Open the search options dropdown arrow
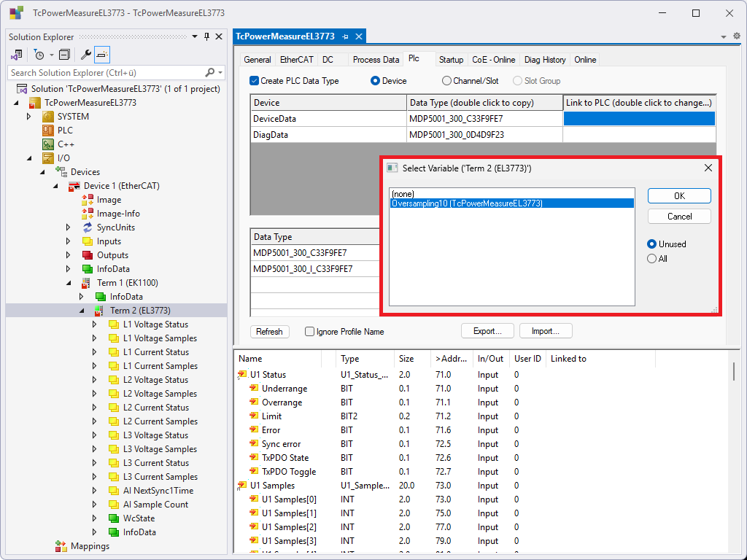 [220, 72]
